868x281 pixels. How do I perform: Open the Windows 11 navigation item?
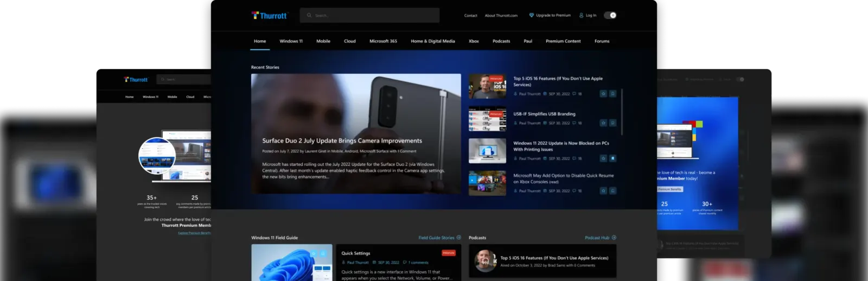(x=291, y=41)
